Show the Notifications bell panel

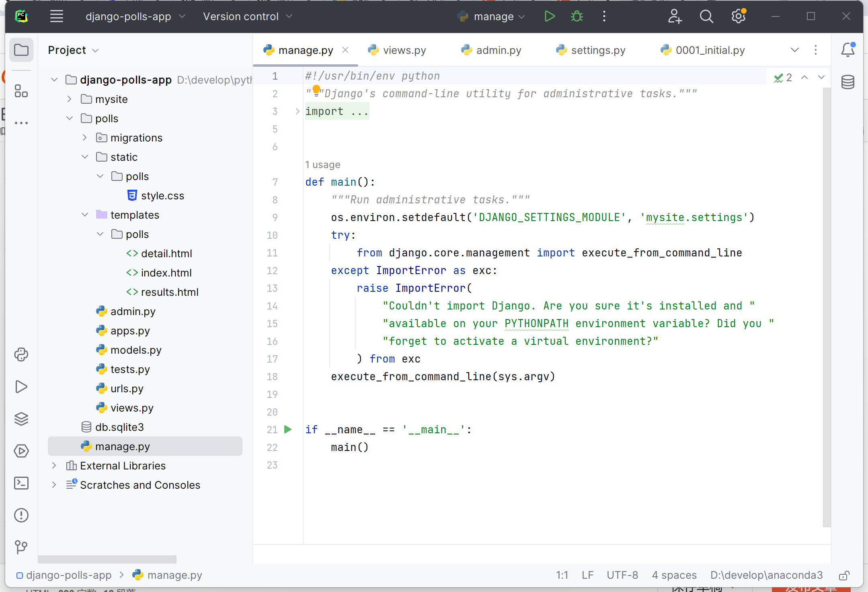click(x=847, y=50)
